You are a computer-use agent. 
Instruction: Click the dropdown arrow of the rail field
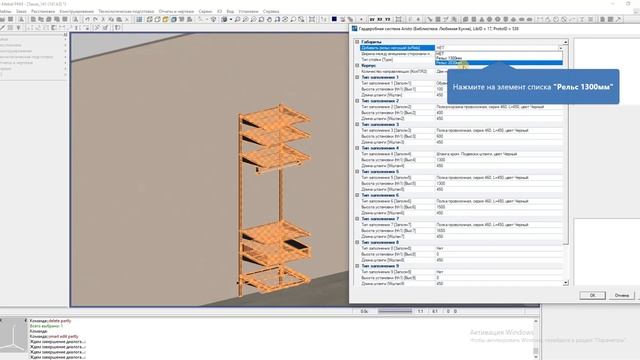coord(560,48)
